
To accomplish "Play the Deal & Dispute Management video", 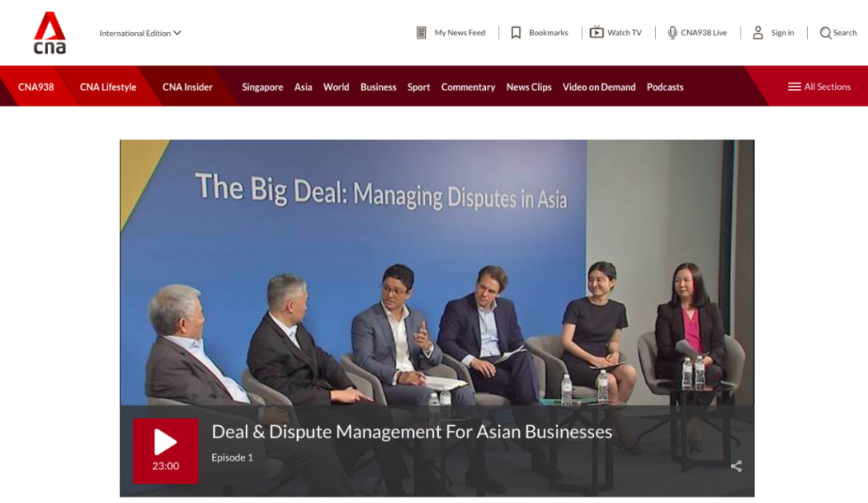I will click(166, 450).
